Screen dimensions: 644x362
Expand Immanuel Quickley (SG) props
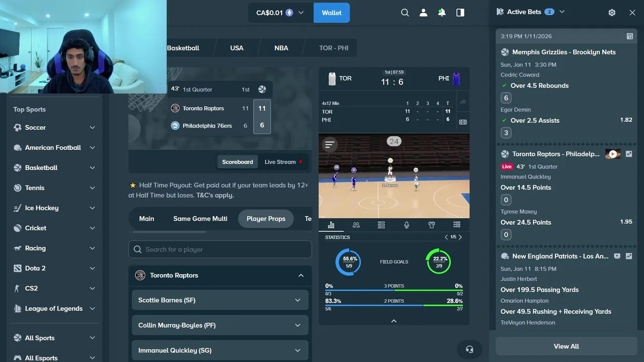[x=220, y=350]
